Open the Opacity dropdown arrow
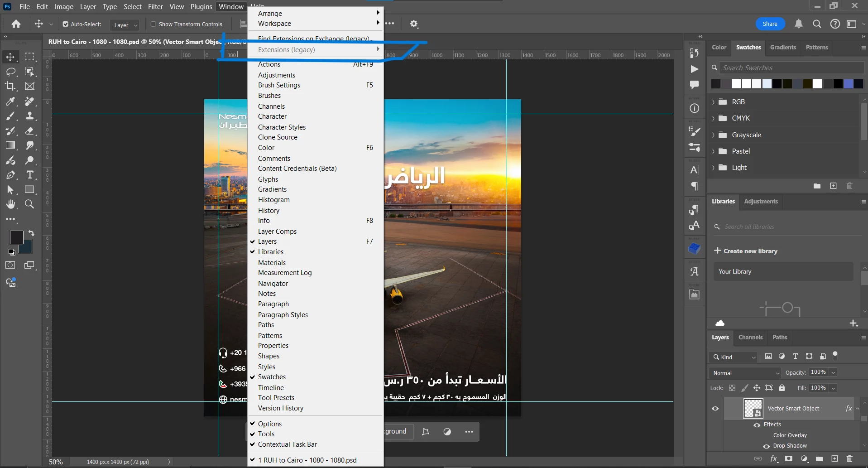Screen dimensions: 868x468 click(833, 372)
